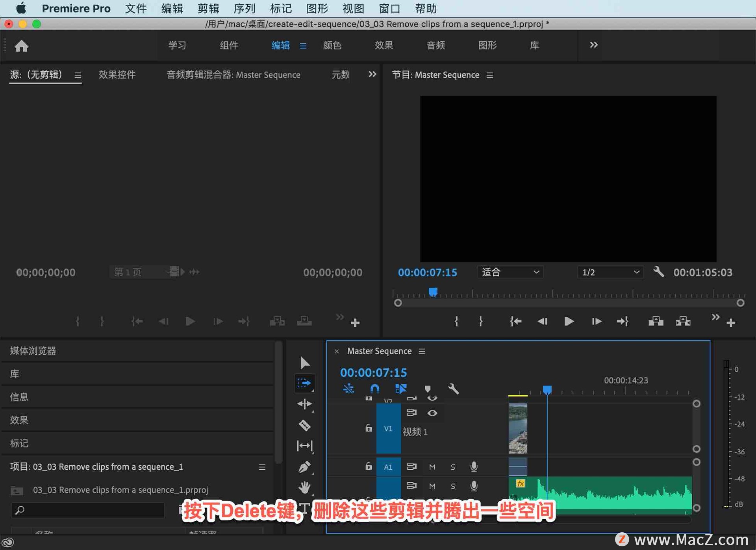Select the Ripple Edit tool
The height and width of the screenshot is (550, 756).
click(304, 404)
